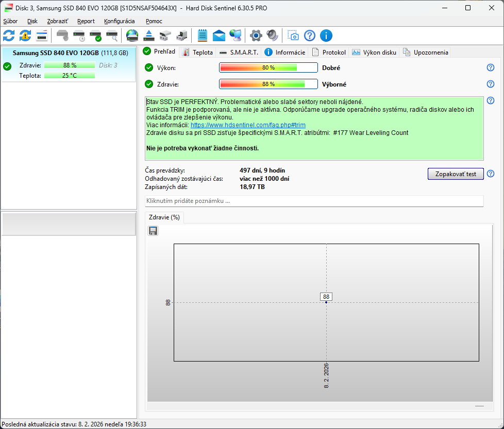Click the green check icon beside Výkon
Screen dimensions: 504x429
pos(149,67)
